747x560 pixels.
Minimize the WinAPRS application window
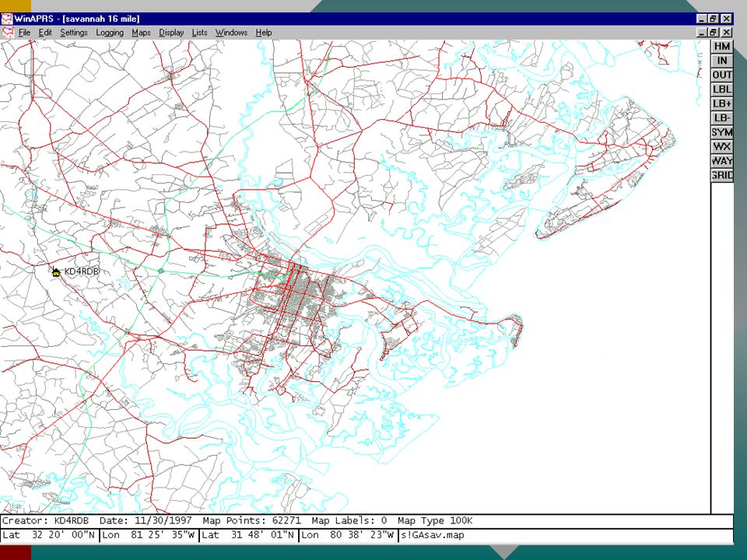click(701, 19)
